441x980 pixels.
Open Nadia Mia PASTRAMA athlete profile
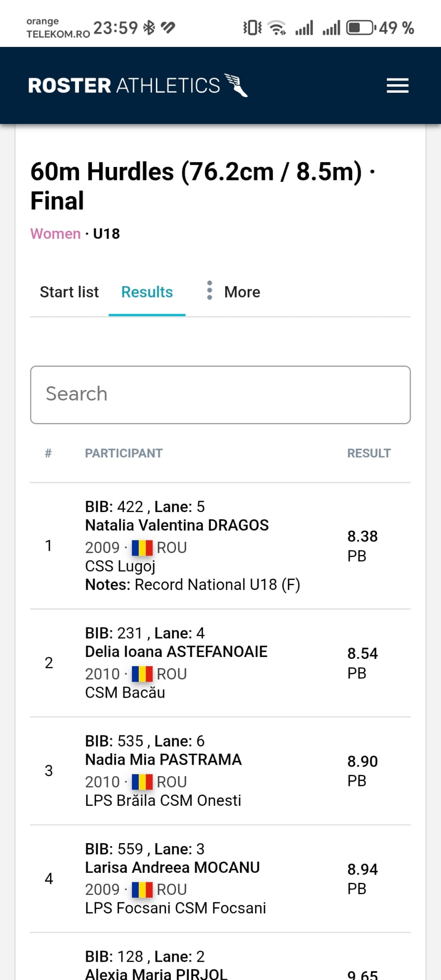(163, 760)
